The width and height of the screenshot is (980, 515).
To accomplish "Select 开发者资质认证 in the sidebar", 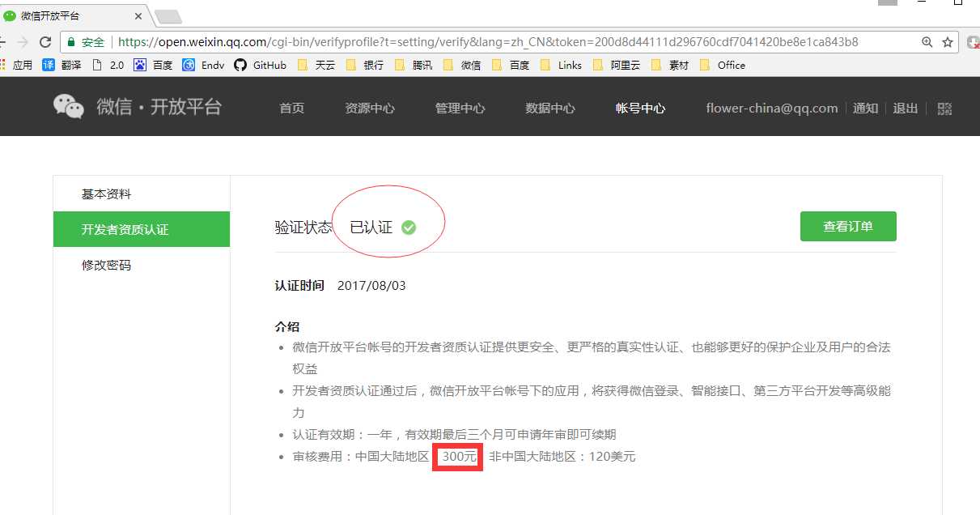I will (142, 229).
